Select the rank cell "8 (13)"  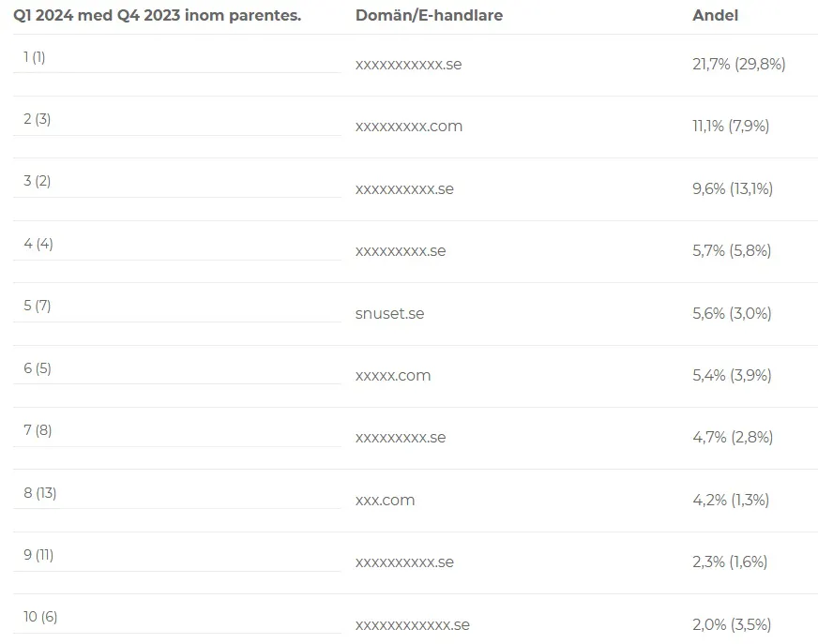(40, 492)
